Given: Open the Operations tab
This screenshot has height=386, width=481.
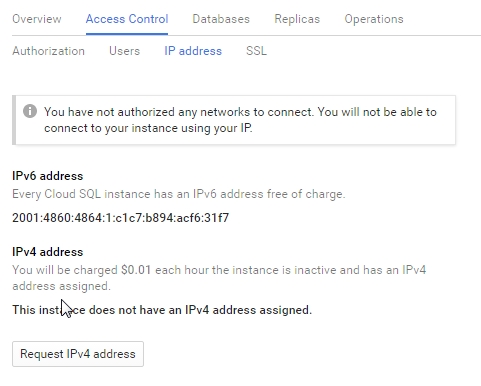Looking at the screenshot, I should tap(374, 19).
